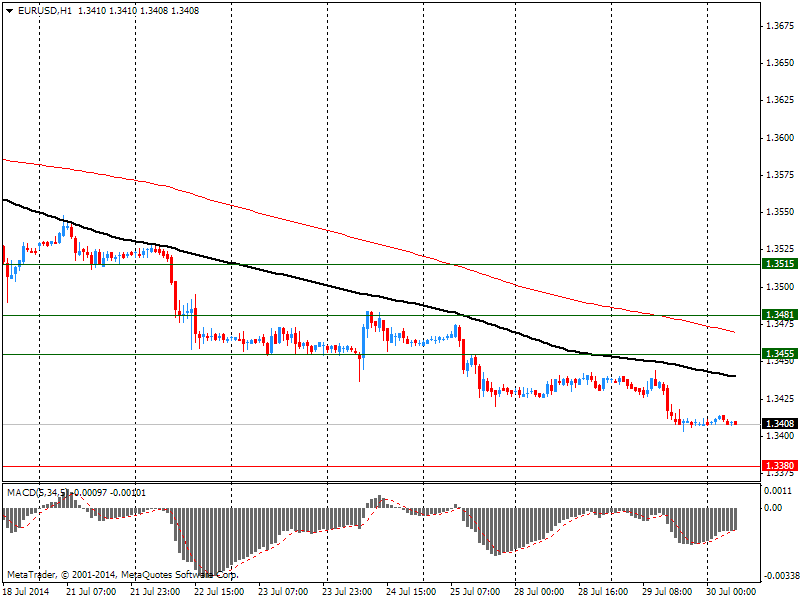Viewport: 800px width, 600px height.
Task: Select the 1.3550 price scale value
Action: (x=781, y=212)
